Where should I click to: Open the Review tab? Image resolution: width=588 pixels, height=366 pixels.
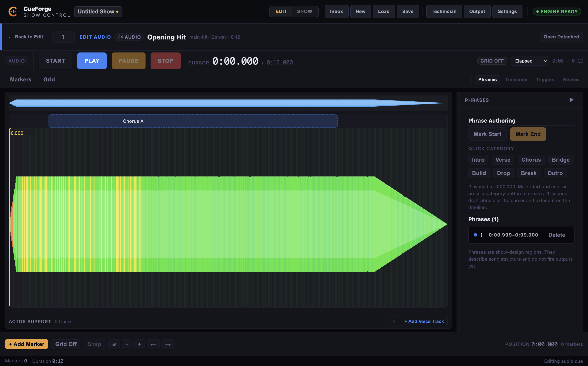pos(571,80)
